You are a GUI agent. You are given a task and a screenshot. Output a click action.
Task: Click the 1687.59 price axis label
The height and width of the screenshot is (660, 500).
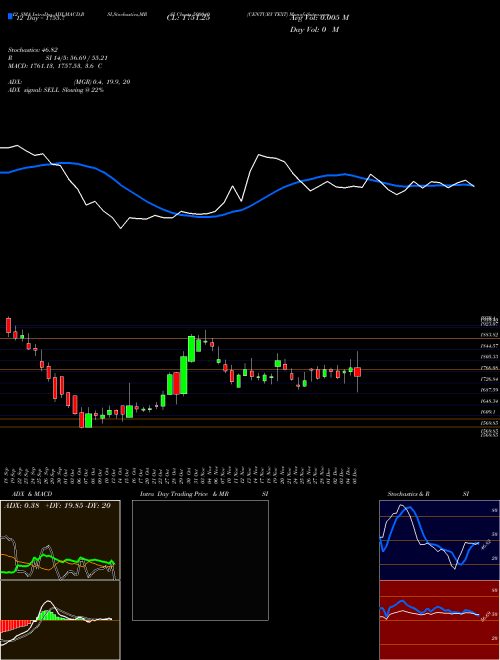[489, 390]
